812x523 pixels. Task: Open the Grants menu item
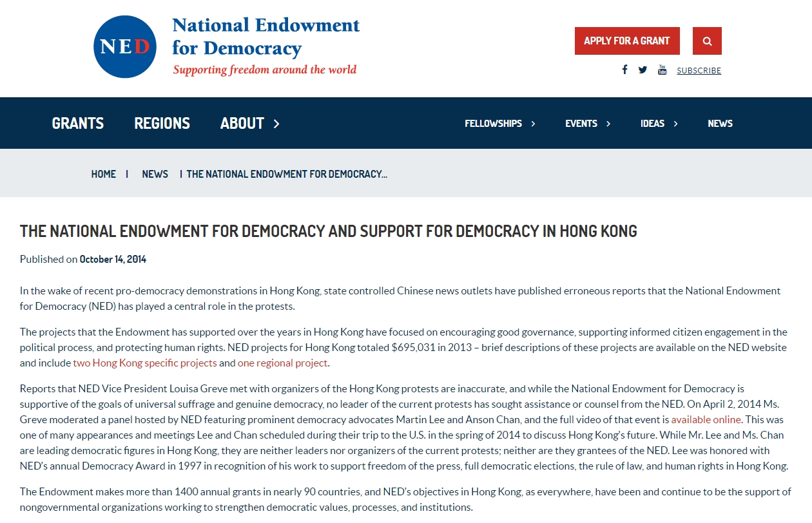click(78, 123)
